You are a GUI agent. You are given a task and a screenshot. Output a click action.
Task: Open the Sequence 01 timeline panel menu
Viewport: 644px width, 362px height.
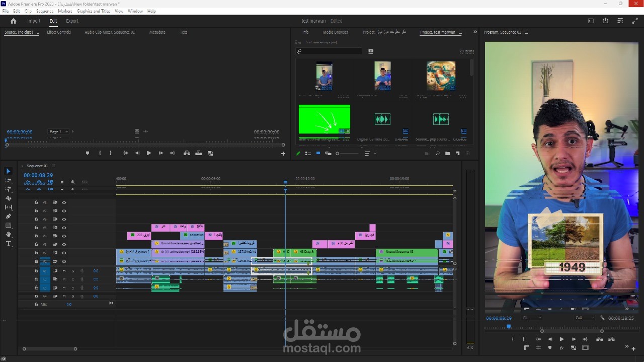click(53, 166)
